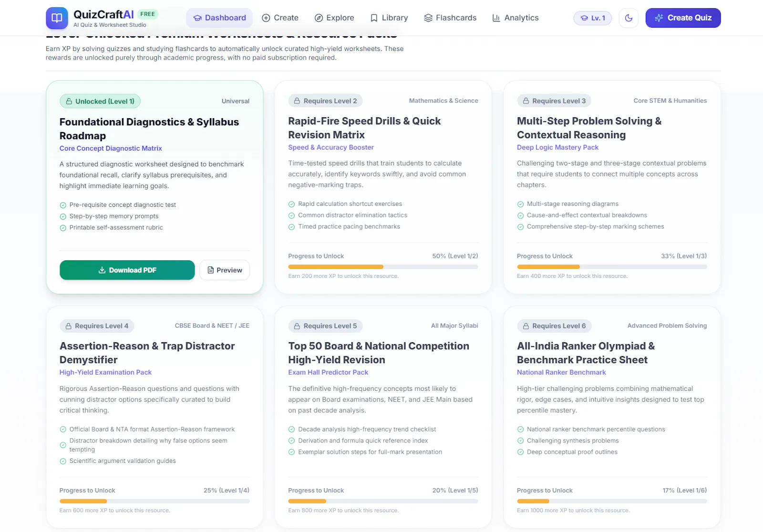Toggle dark mode moon icon
The image size is (763, 532).
[x=629, y=18]
